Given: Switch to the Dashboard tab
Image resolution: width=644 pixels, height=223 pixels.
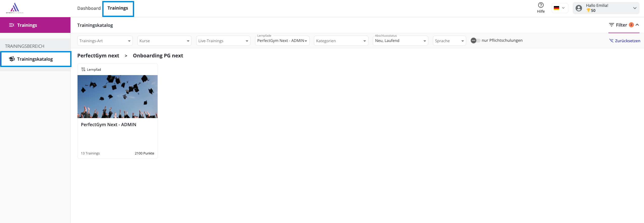Looking at the screenshot, I should point(89,8).
